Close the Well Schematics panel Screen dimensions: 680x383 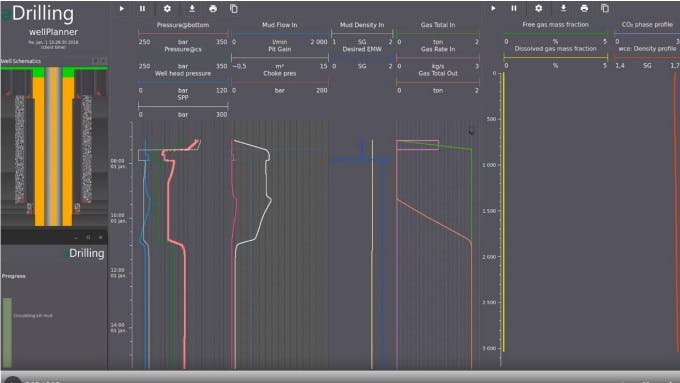click(103, 61)
